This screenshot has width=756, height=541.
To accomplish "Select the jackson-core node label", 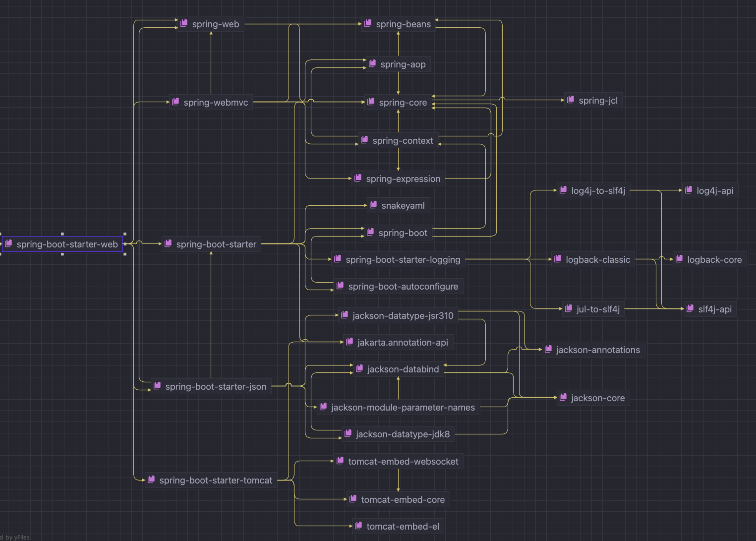I will (598, 398).
